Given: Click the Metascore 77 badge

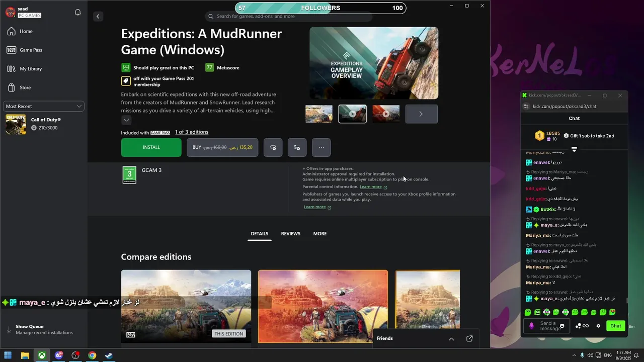Looking at the screenshot, I should click(209, 67).
